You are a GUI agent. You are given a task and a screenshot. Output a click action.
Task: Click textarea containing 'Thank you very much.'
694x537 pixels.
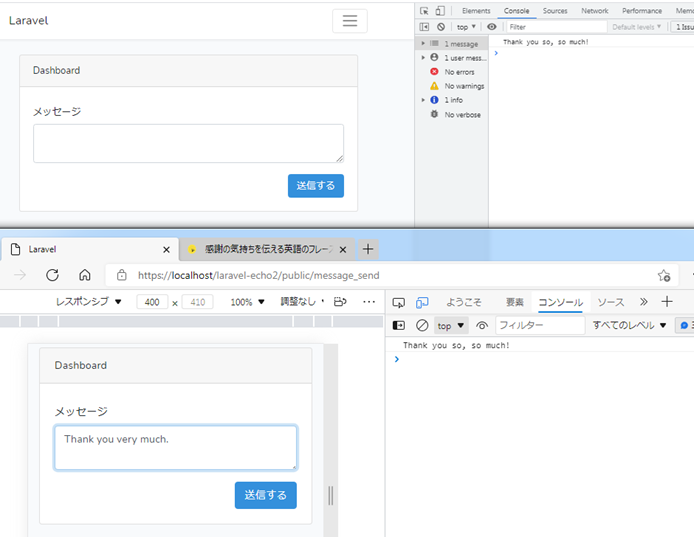(176, 448)
